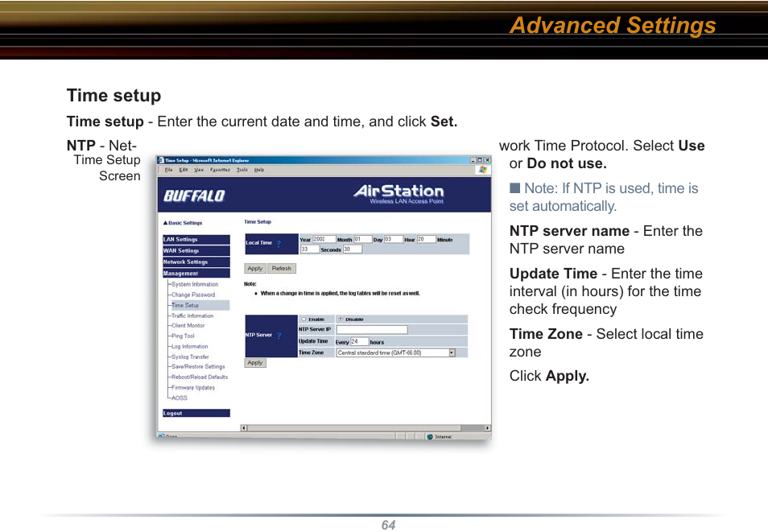Select System Information in the tree
The image size is (768, 532).
point(195,284)
